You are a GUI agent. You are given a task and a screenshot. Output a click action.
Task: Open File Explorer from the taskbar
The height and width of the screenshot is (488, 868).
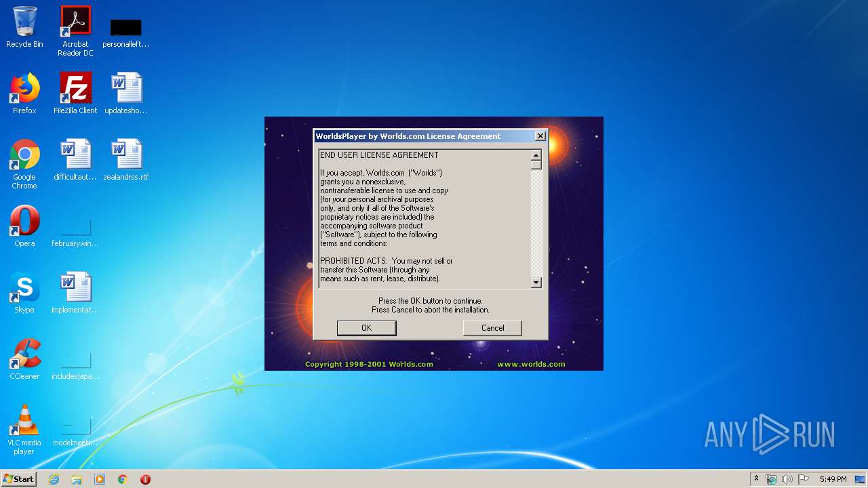(x=77, y=479)
